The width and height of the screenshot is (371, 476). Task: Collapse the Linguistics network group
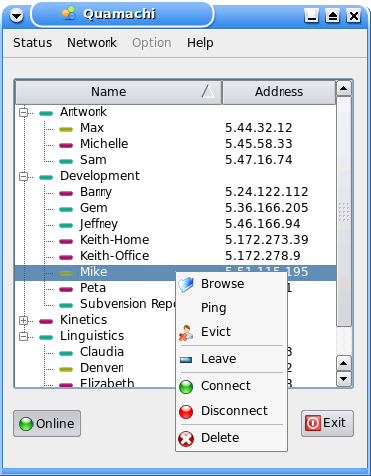pos(23,337)
